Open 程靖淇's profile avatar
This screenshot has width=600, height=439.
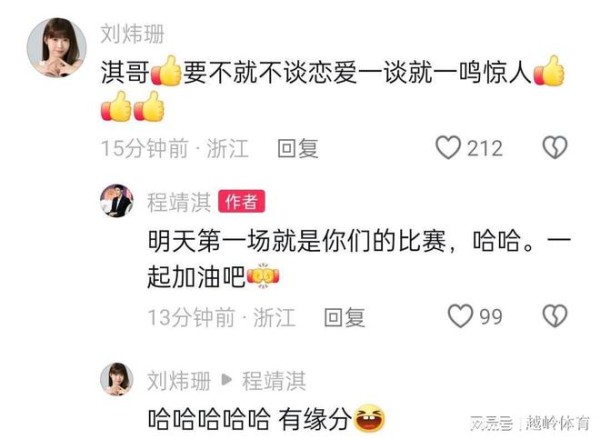click(117, 201)
